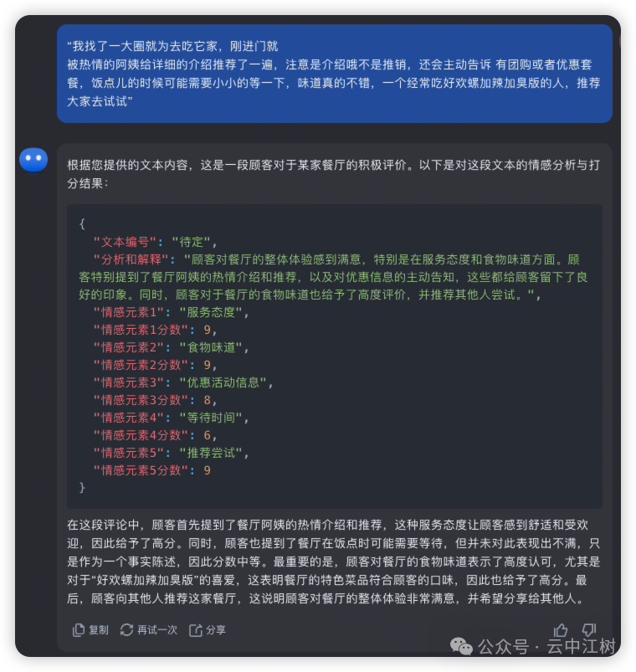The image size is (636, 672).
Task: Give the reply a thumbs up
Action: [x=561, y=630]
